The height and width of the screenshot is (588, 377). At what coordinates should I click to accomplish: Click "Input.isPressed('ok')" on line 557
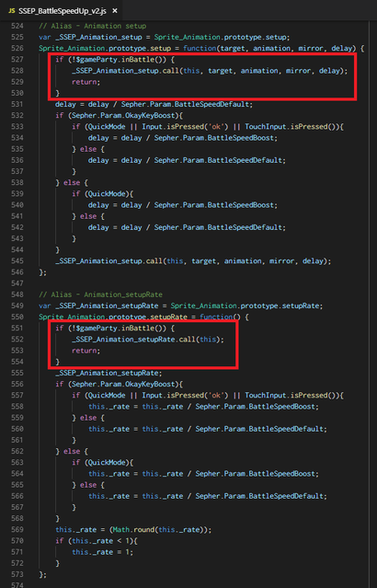[x=185, y=396]
